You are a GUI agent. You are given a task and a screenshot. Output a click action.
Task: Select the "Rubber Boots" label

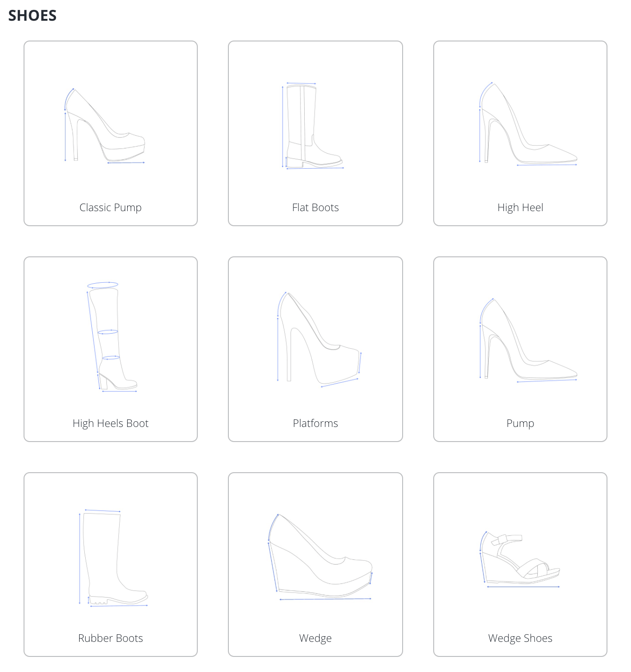point(111,639)
